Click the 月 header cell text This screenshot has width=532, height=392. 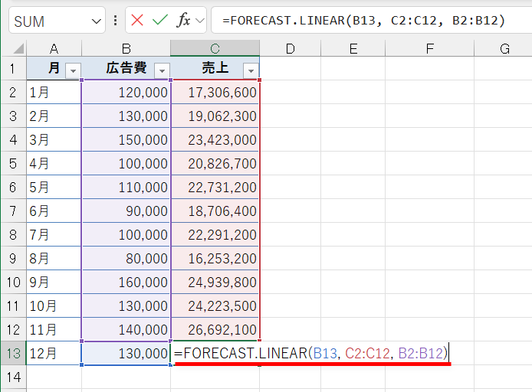click(x=54, y=68)
